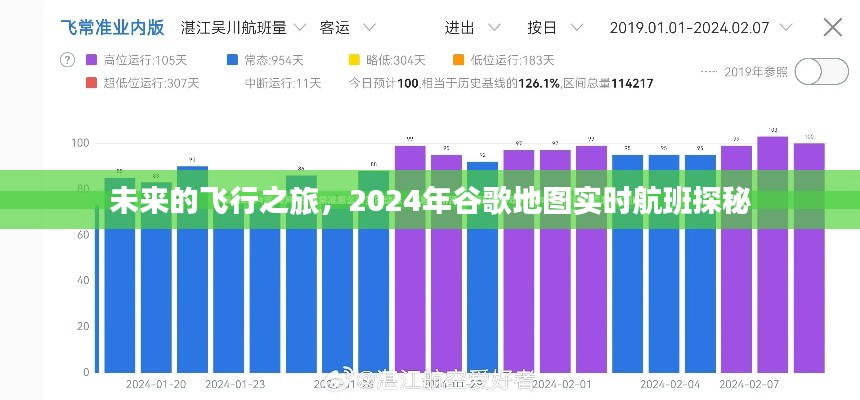Select the blue bar above 2024-01-23
The height and width of the screenshot is (400, 860).
click(228, 289)
